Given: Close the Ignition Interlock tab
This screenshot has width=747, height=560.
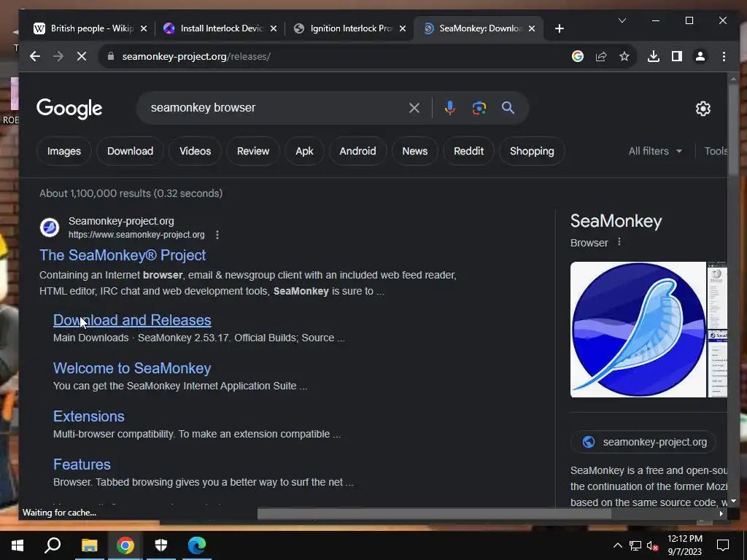Looking at the screenshot, I should click(403, 28).
